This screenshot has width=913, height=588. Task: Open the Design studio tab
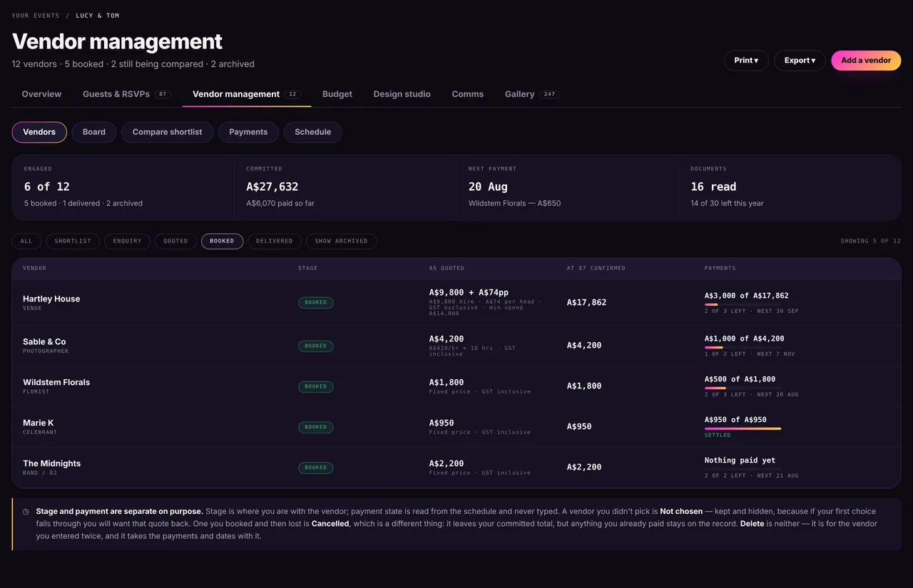point(402,94)
